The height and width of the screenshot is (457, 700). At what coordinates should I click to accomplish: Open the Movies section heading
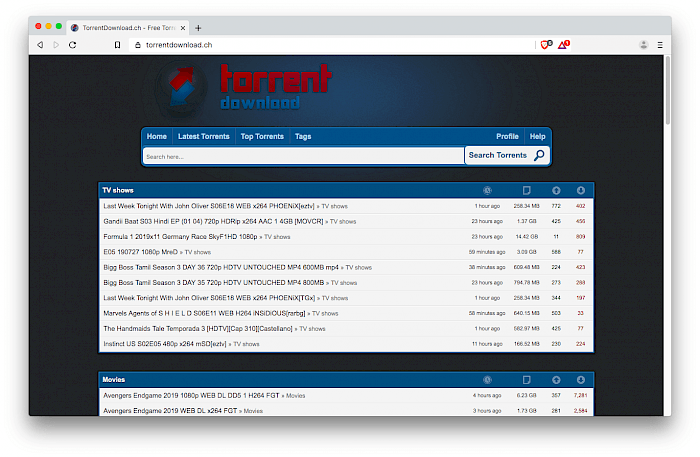(113, 380)
